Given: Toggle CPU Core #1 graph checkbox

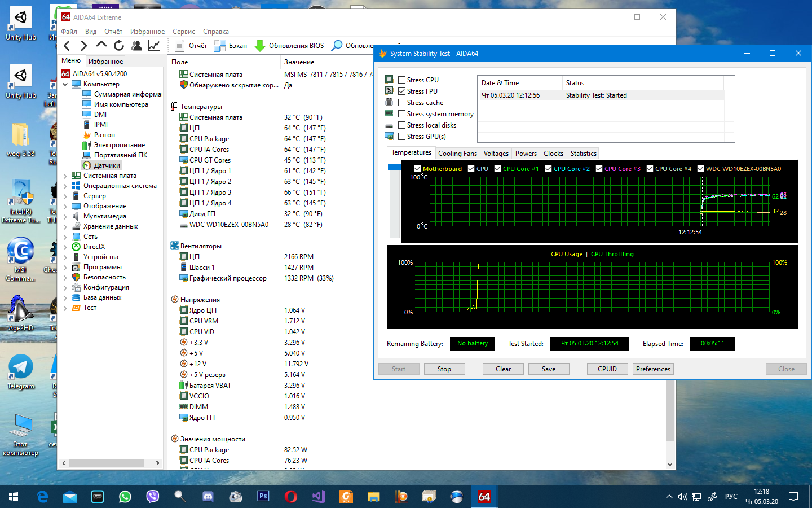Looking at the screenshot, I should pos(498,169).
